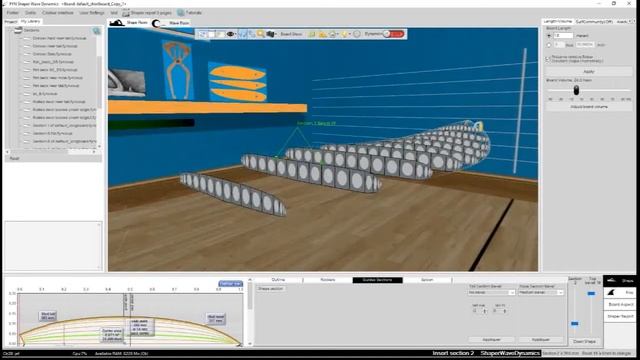Screen dimensions: 640x360
Task: Open the Shaper Report side tab
Action: pyautogui.click(x=620, y=316)
